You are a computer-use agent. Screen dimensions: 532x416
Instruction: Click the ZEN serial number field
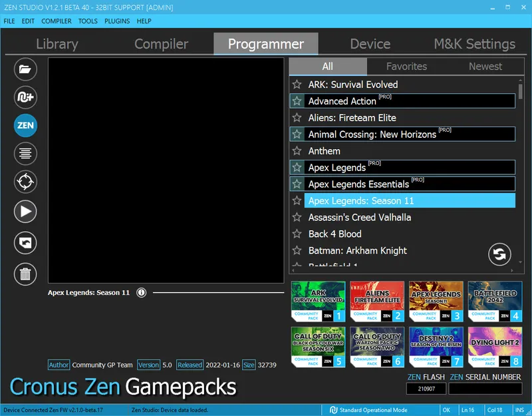485,389
